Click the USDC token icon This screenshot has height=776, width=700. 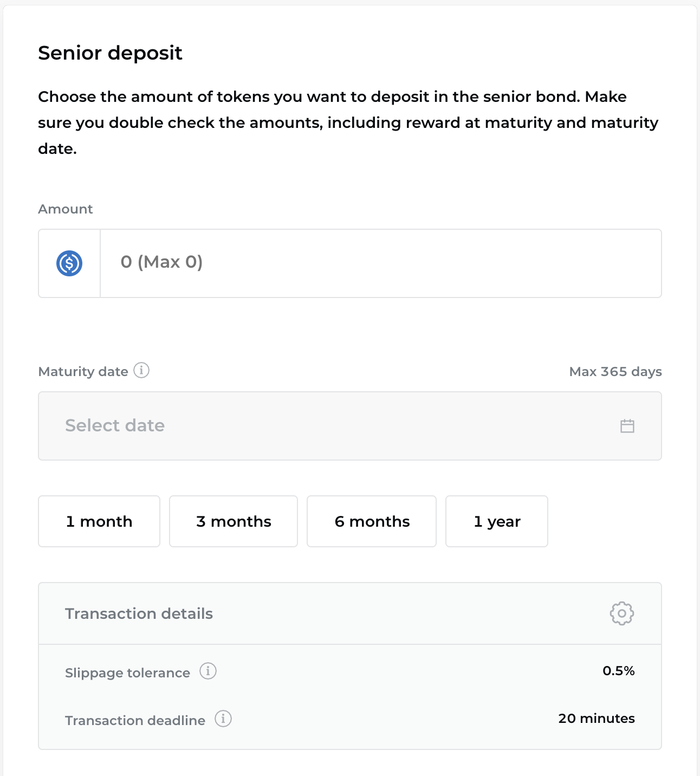tap(69, 263)
